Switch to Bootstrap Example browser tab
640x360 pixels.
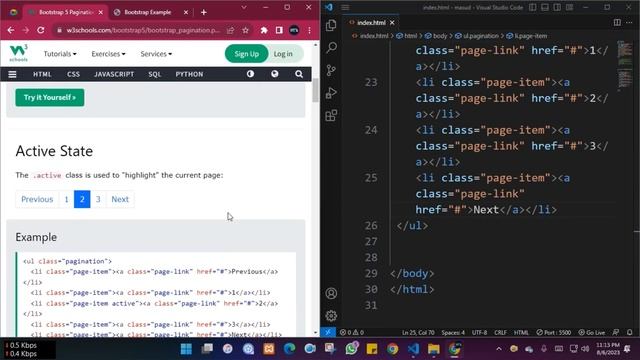[x=147, y=12]
